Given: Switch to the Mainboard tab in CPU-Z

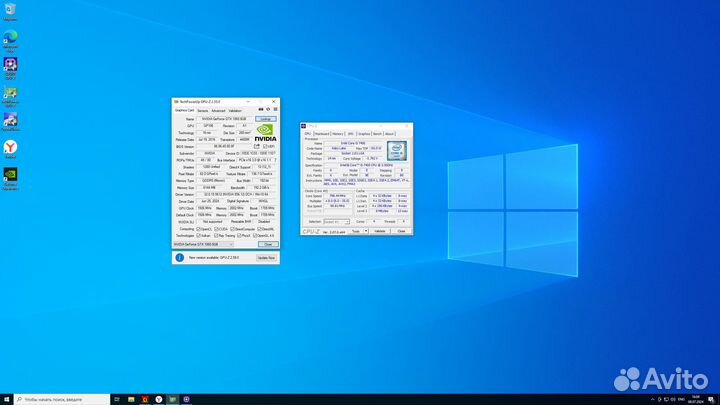Looking at the screenshot, I should [x=322, y=134].
